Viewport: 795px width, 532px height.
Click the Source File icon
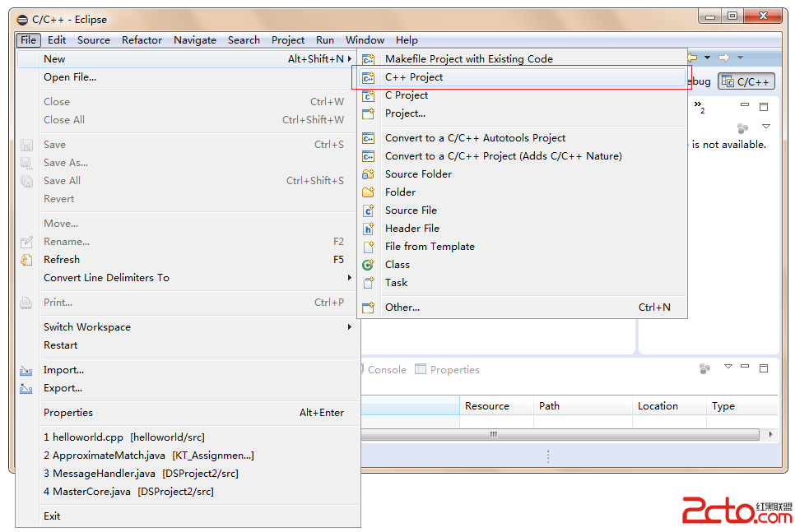click(x=369, y=210)
